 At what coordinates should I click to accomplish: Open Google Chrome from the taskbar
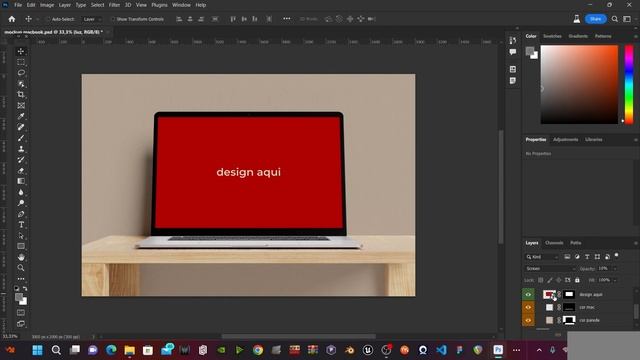[258, 350]
